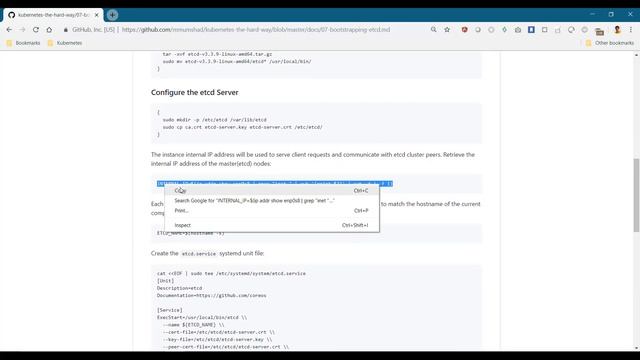Choose Search Google for INTERNAL_IP from context menu

coord(272,200)
